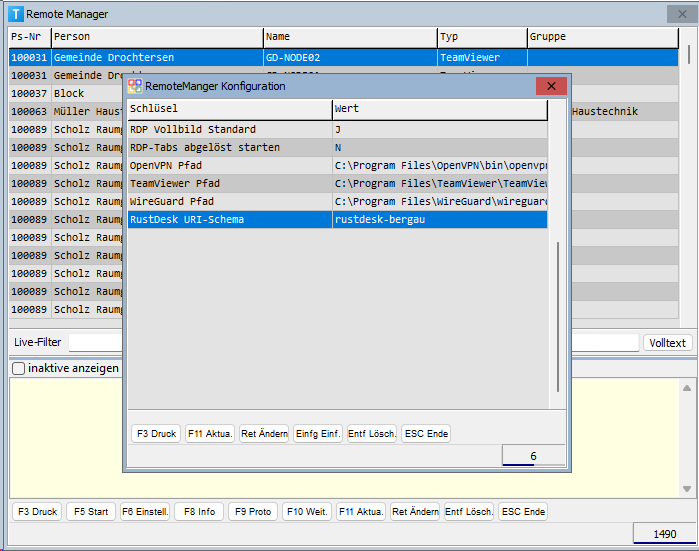Viewport: 699px width, 551px height.
Task: Sort by the Ps-Nr column header
Action: [29, 37]
